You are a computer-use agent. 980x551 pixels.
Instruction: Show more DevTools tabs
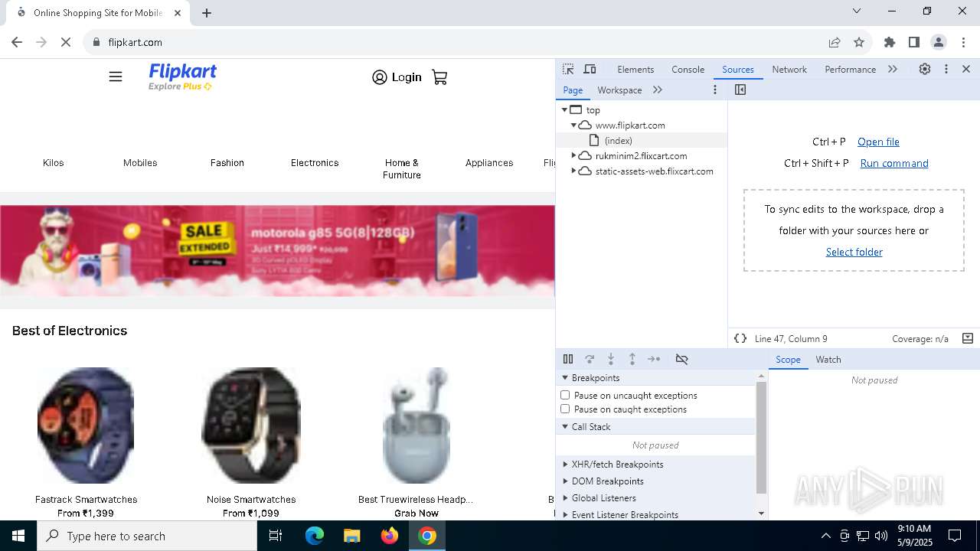click(893, 69)
